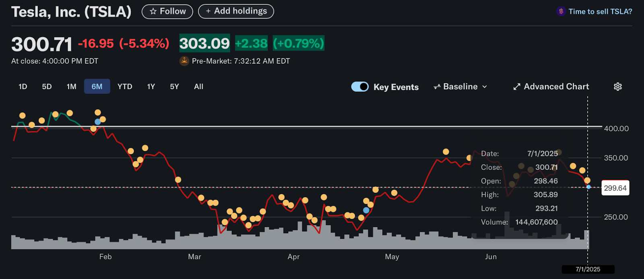Click the blue key event marker in late April
The image size is (644, 279).
[366, 210]
